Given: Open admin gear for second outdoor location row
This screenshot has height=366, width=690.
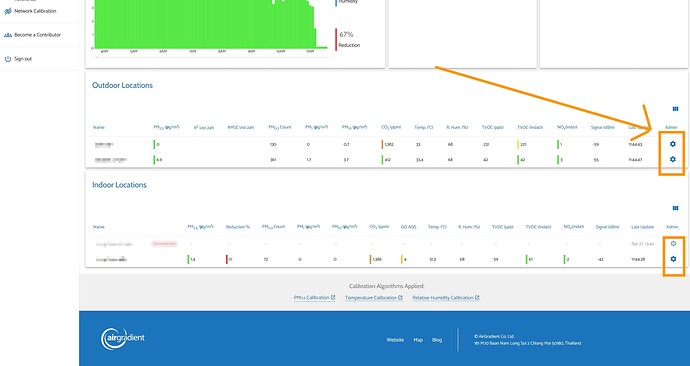Looking at the screenshot, I should [x=672, y=159].
